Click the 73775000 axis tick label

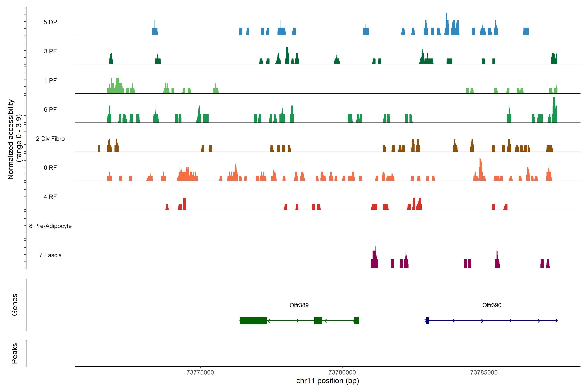click(200, 372)
